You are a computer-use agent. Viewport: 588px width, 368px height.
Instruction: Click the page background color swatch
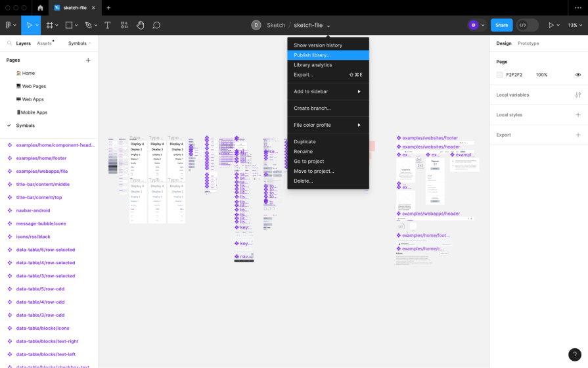pyautogui.click(x=499, y=75)
